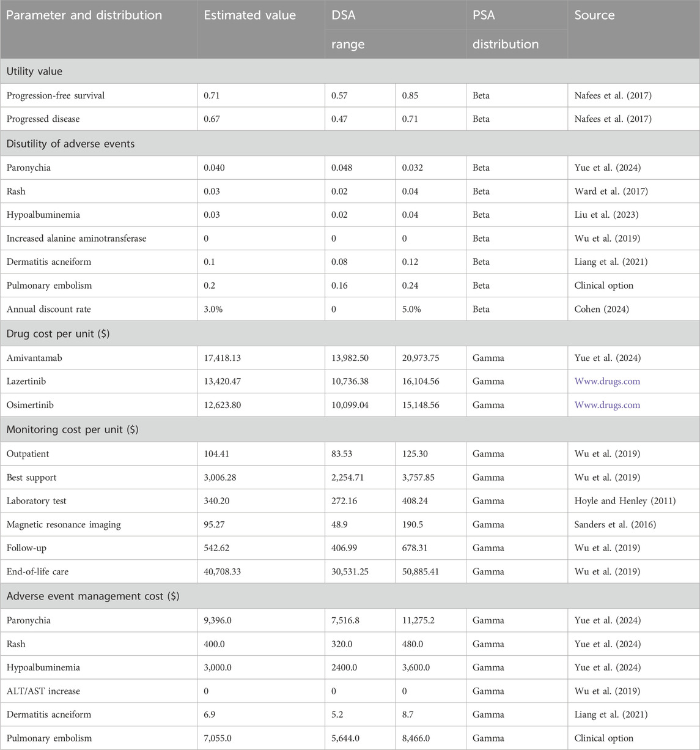Select 'Adverse event management cost ($)' heading

(x=93, y=596)
